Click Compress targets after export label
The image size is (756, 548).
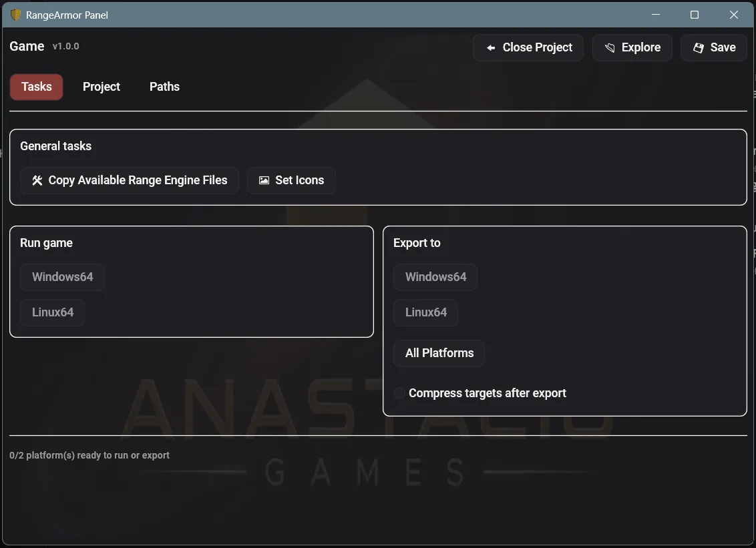point(488,393)
